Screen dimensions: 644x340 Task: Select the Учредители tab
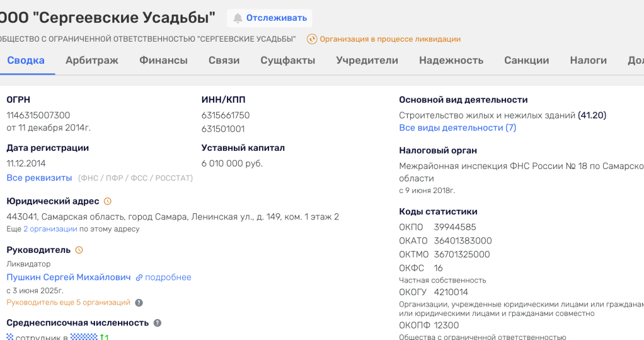coord(367,61)
